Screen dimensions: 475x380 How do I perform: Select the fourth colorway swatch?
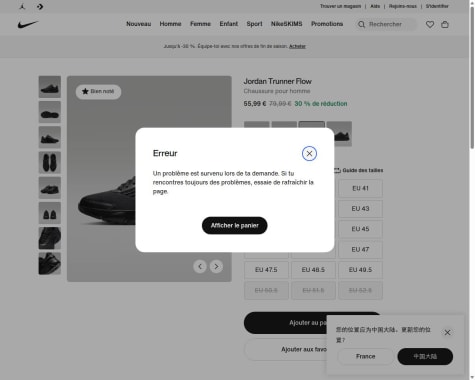tap(339, 134)
